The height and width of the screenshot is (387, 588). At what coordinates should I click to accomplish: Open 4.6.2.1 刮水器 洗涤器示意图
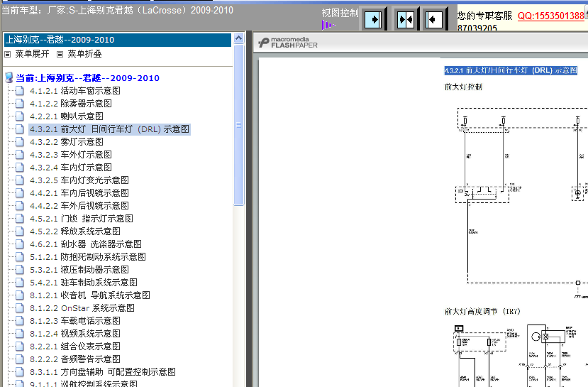click(86, 244)
